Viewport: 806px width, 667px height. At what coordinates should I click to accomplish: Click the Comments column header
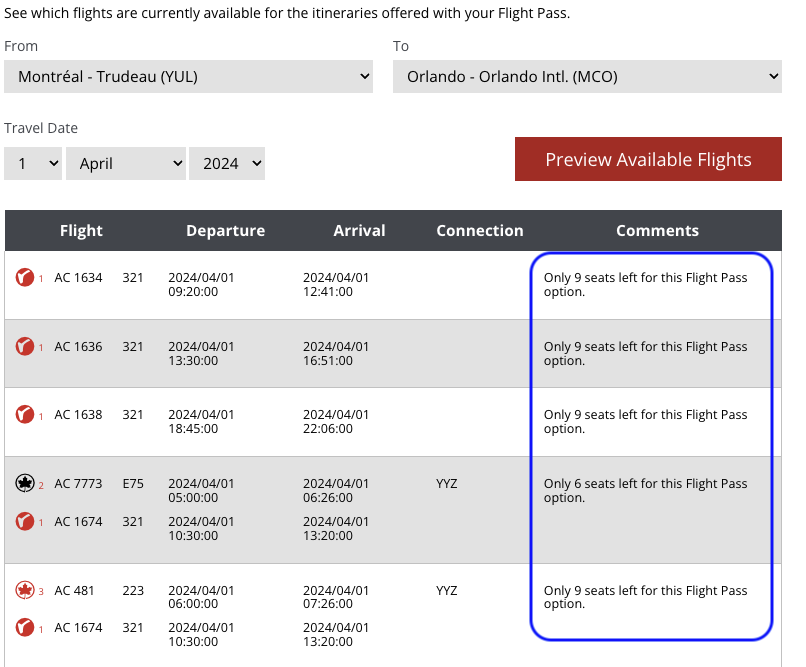pyautogui.click(x=657, y=230)
